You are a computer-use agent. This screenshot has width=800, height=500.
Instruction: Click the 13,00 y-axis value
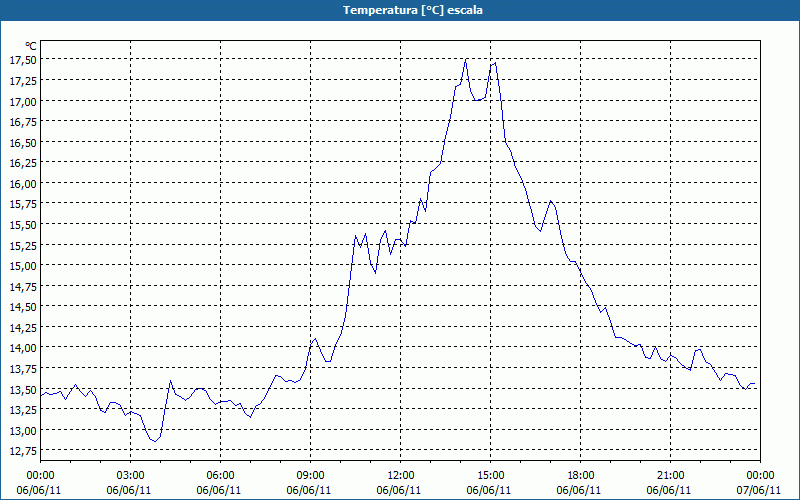pos(23,431)
